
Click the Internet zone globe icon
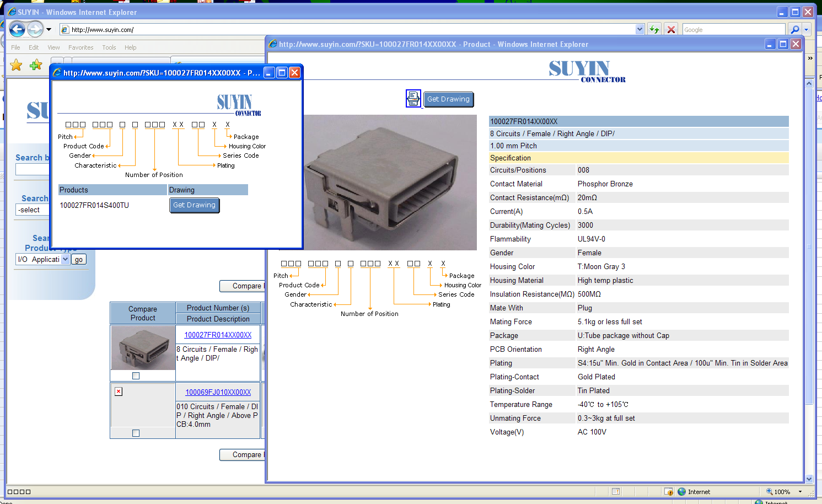point(682,492)
